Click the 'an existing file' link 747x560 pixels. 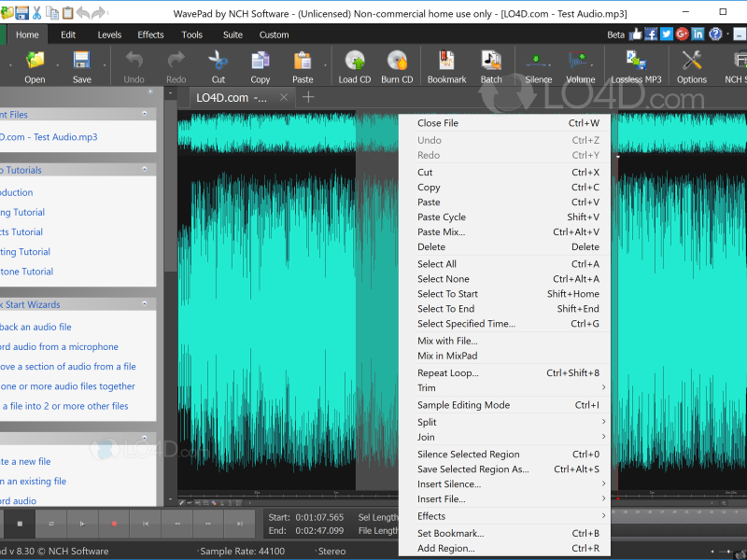coord(33,481)
